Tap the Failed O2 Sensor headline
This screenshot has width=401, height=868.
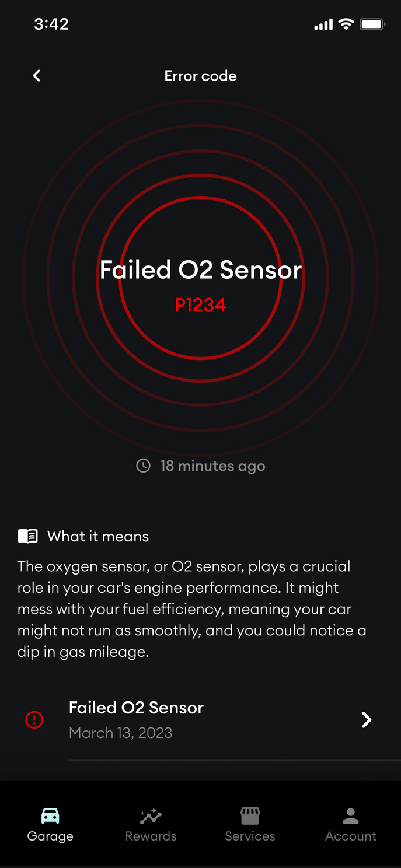200,270
